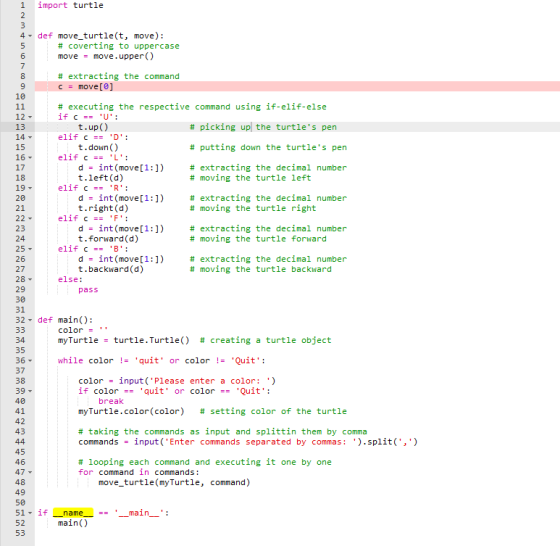Click the '# executing the respective command' comment
The height and width of the screenshot is (546, 560).
coord(192,107)
